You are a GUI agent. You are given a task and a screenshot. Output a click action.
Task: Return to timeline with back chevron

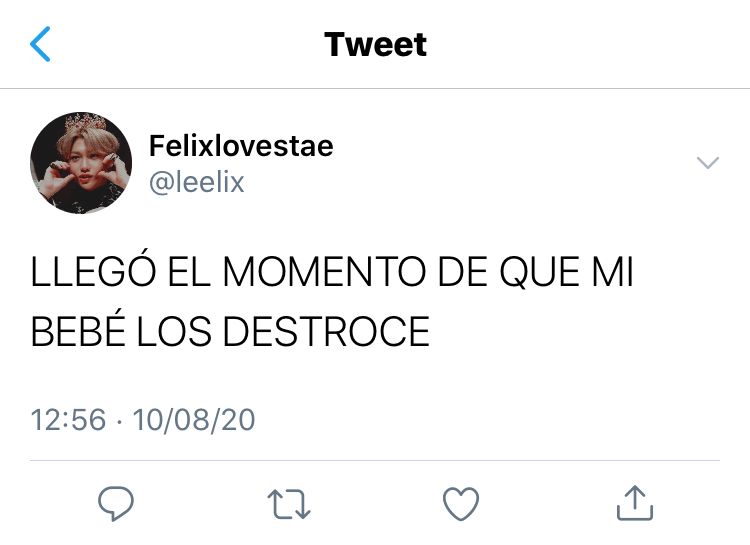(40, 44)
